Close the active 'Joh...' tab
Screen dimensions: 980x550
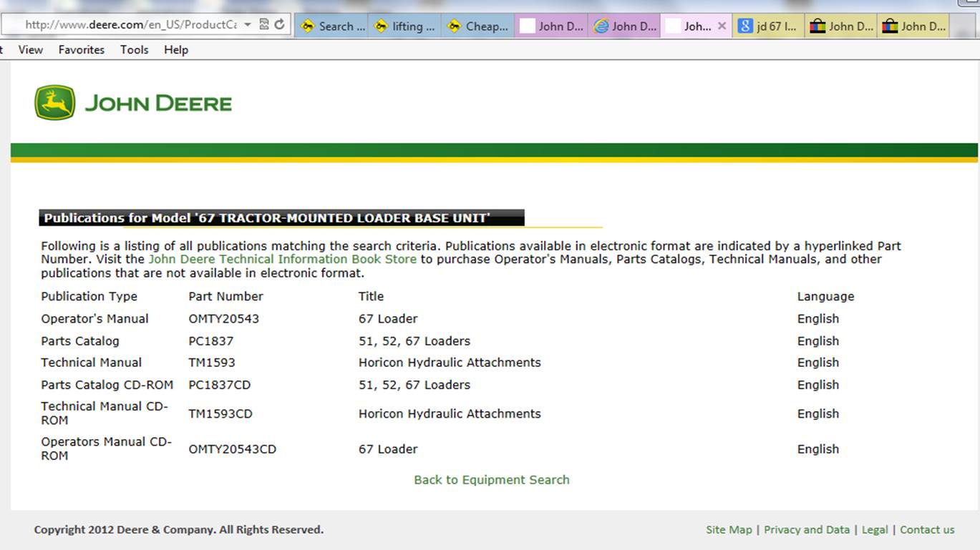[x=722, y=26]
